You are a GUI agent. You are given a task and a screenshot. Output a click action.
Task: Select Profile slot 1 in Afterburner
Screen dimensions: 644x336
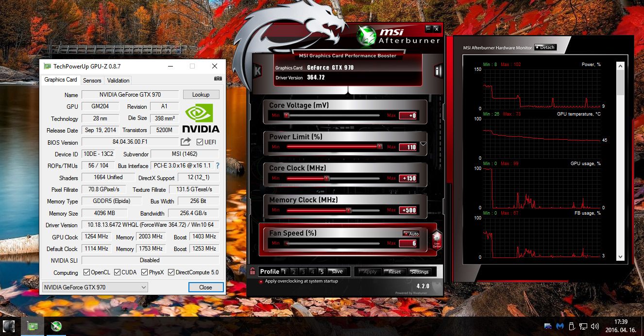[x=284, y=271]
